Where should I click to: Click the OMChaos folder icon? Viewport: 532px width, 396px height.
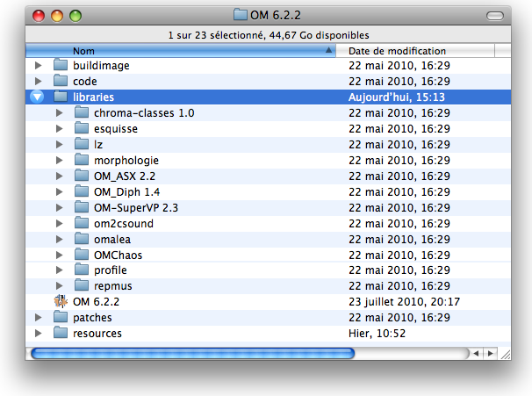pyautogui.click(x=82, y=255)
